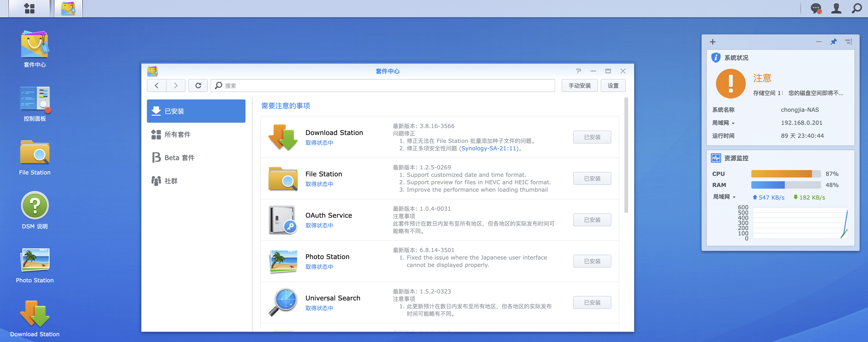This screenshot has height=342, width=868.
Task: Click File Station 取得状态中 update link
Action: (320, 184)
